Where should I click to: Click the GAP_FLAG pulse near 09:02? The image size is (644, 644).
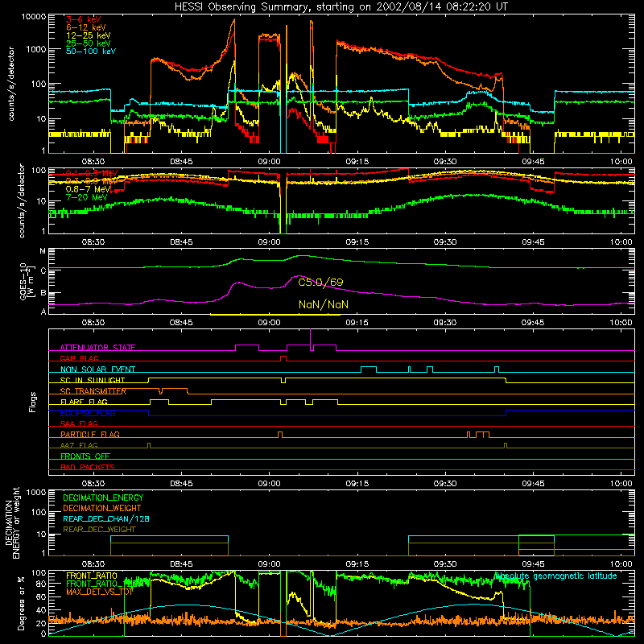[283, 358]
